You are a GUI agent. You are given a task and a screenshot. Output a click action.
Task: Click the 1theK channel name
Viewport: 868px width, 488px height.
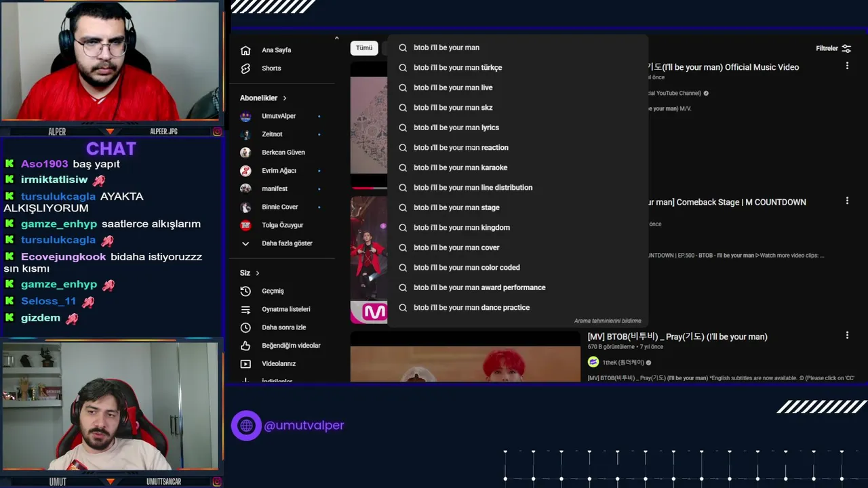623,363
